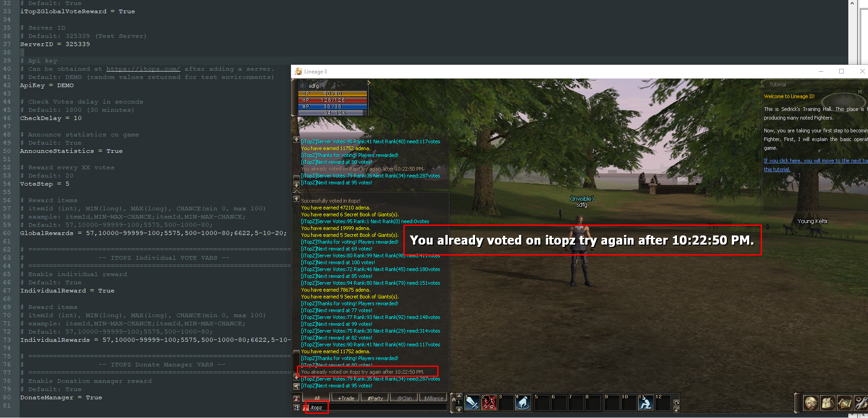Click the experience bar showing 94.12%
The image size is (868, 418).
(333, 113)
